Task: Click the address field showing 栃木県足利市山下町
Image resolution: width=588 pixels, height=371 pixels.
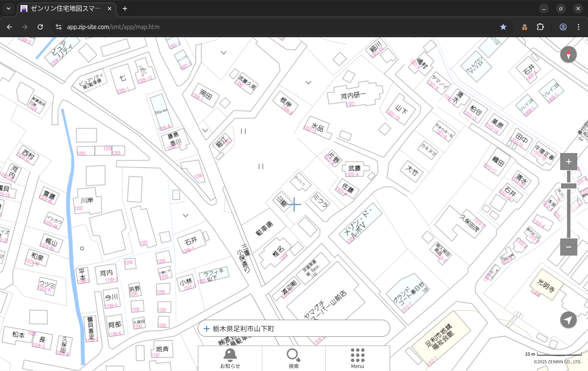Action: point(294,329)
